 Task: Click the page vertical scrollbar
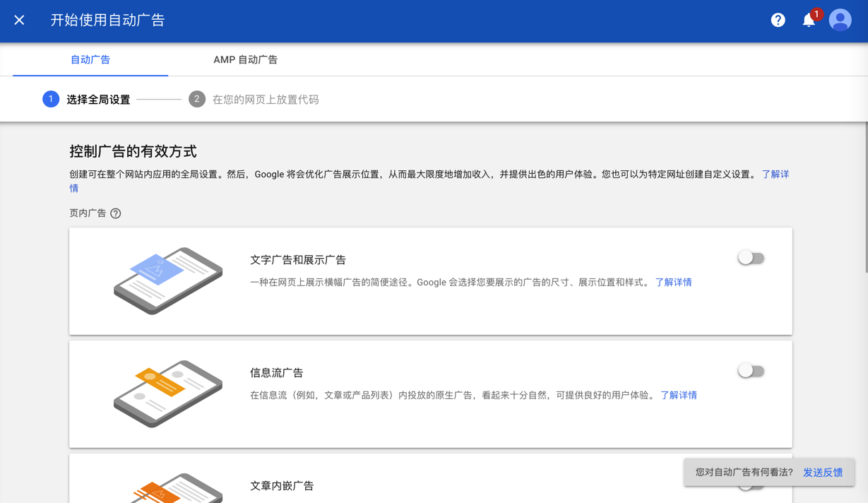pyautogui.click(x=865, y=198)
